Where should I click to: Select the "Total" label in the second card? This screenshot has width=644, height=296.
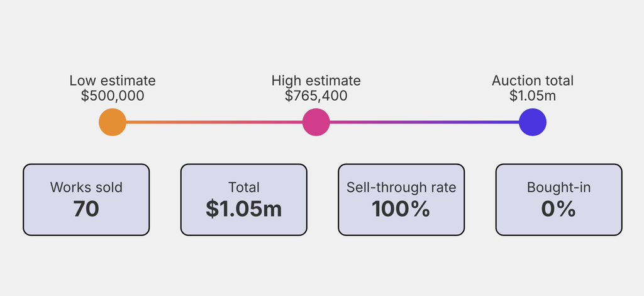(x=244, y=188)
